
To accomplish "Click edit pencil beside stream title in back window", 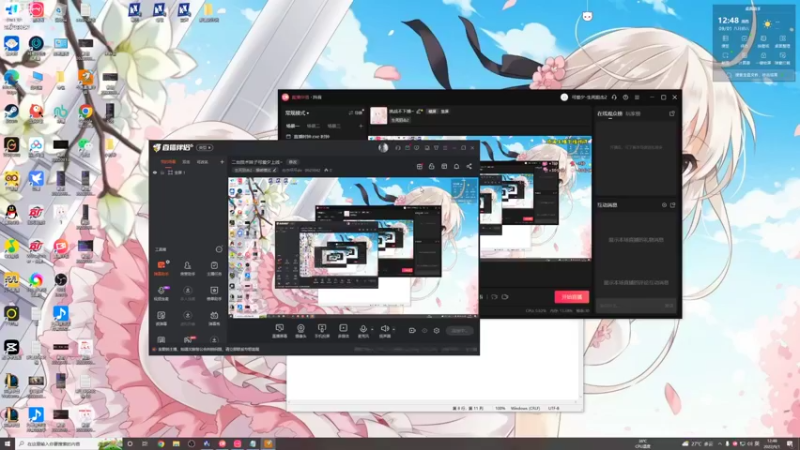I will (x=419, y=111).
